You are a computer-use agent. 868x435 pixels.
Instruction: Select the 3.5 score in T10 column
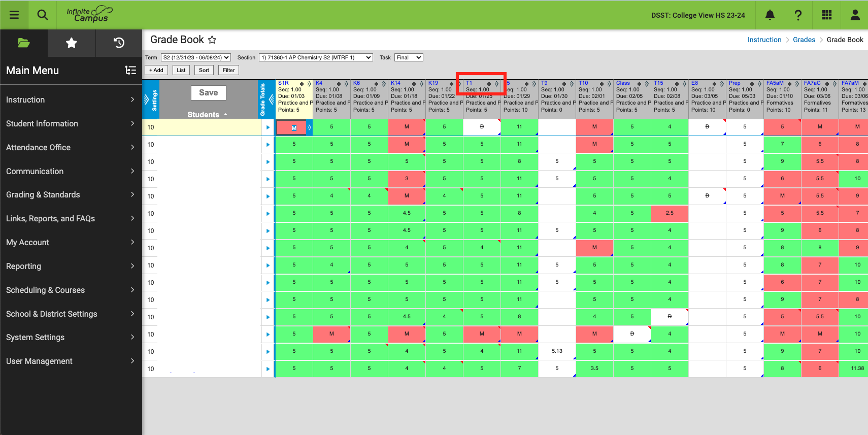(594, 369)
